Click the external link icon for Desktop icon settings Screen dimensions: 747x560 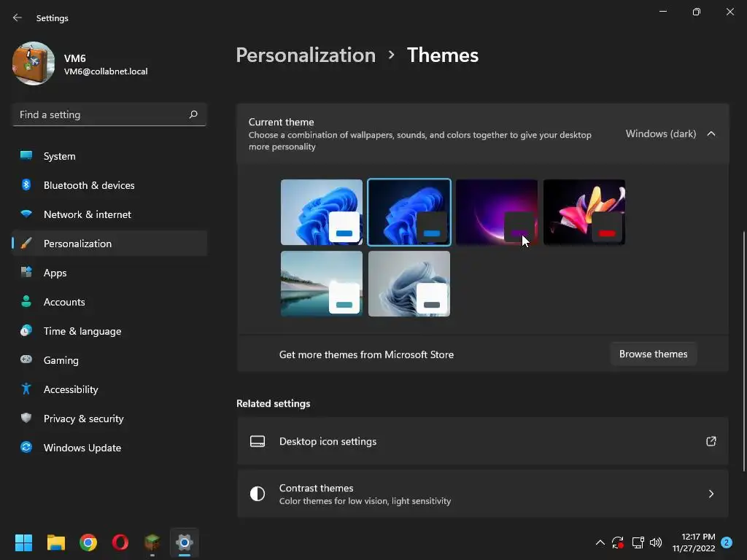(x=711, y=441)
